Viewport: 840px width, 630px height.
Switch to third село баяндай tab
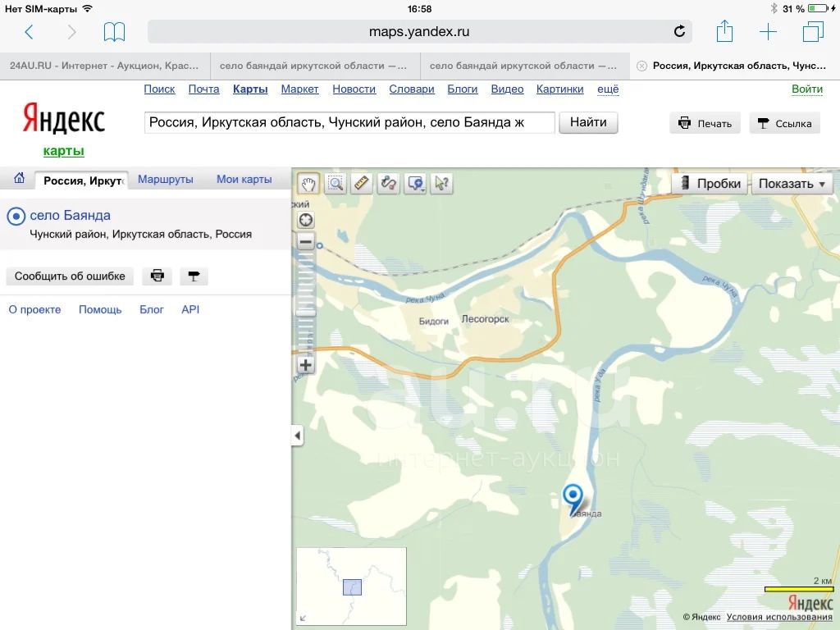pyautogui.click(x=525, y=66)
